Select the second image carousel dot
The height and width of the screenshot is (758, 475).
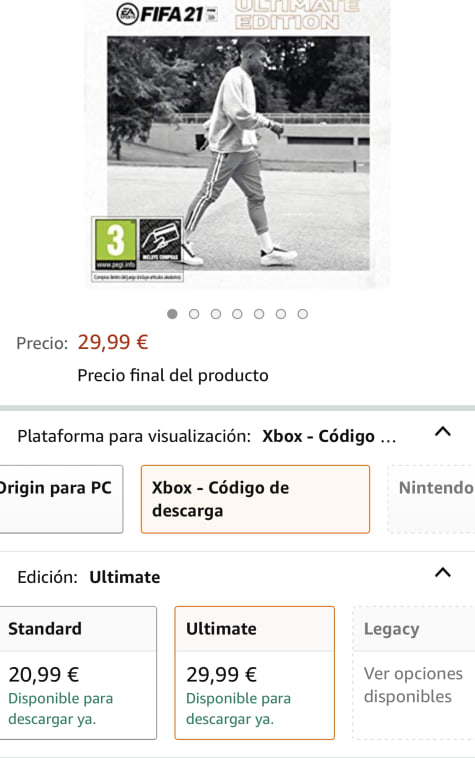194,314
